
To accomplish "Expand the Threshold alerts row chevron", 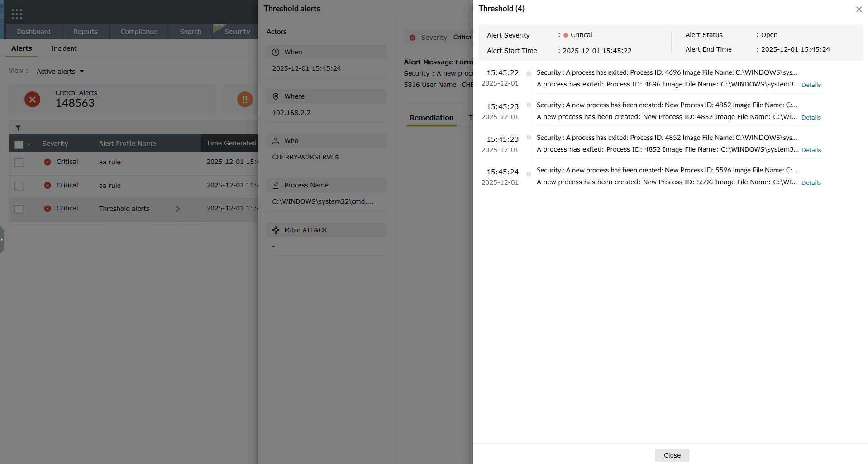I will [x=178, y=209].
